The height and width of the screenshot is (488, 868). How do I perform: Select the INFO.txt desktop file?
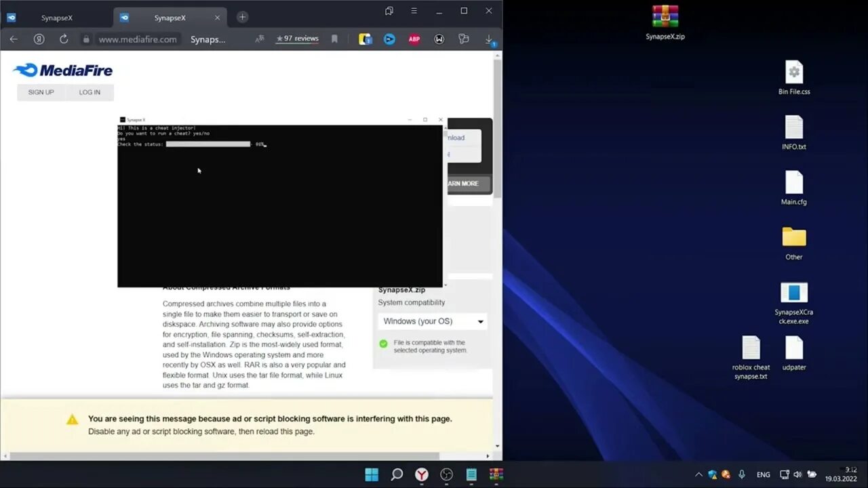pyautogui.click(x=794, y=133)
